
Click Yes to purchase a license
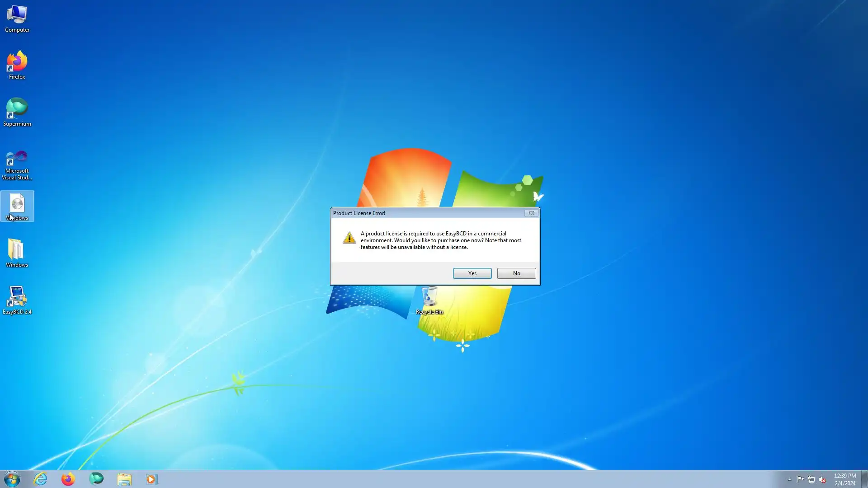point(472,273)
